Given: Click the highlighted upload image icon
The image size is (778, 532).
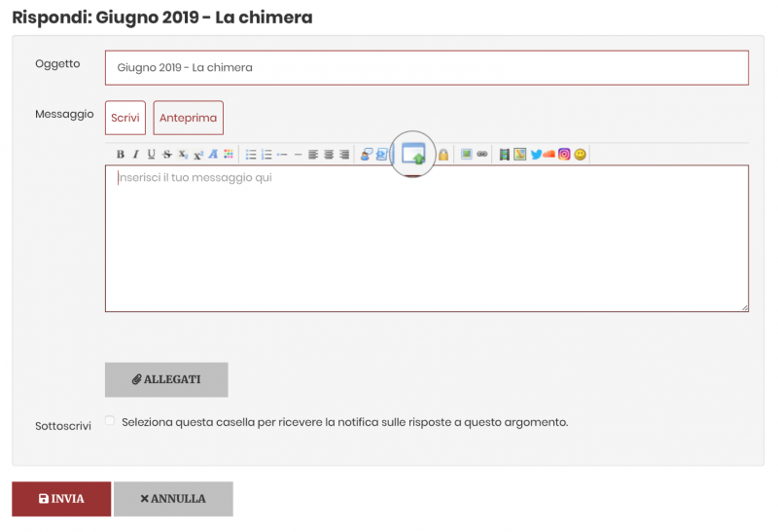Looking at the screenshot, I should tap(414, 154).
